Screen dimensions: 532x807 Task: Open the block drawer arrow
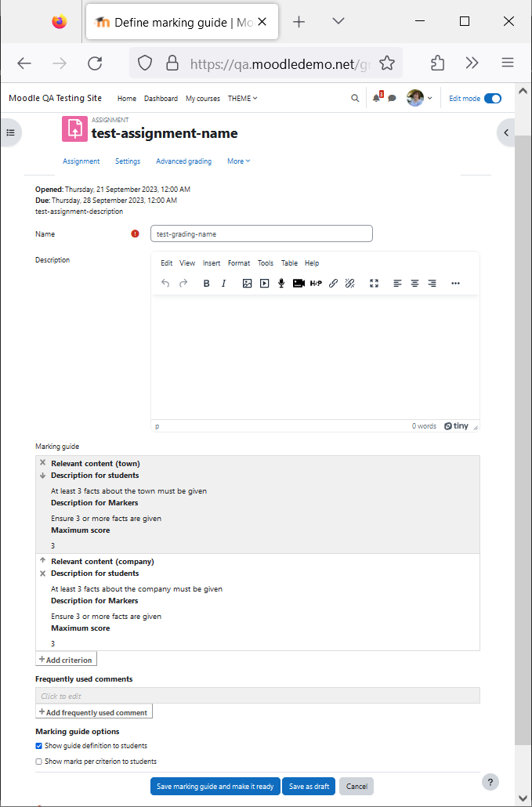pos(506,132)
